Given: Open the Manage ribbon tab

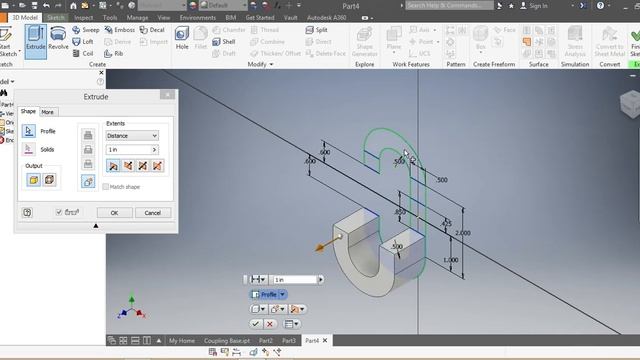Looking at the screenshot, I should coord(137,18).
